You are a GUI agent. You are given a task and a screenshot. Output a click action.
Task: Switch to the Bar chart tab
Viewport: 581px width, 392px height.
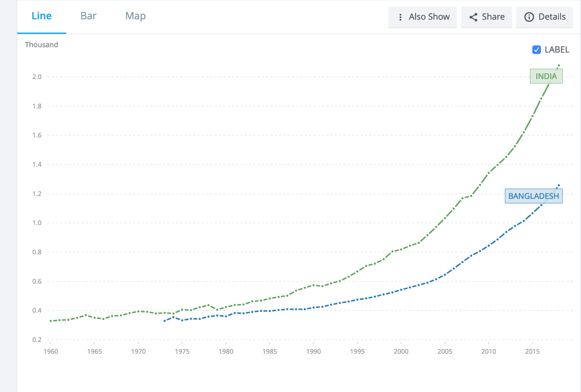coord(88,16)
